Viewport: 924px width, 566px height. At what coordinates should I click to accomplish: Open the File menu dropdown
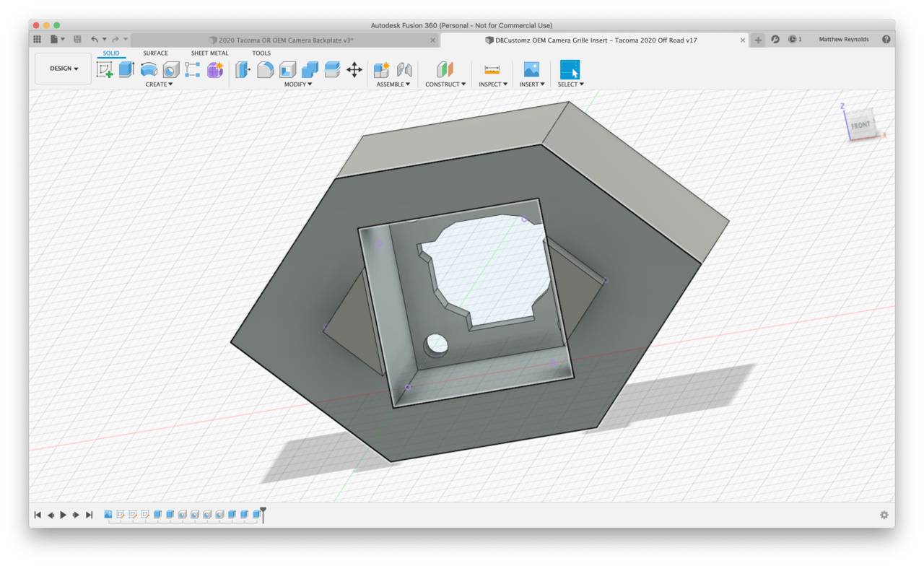[x=57, y=40]
